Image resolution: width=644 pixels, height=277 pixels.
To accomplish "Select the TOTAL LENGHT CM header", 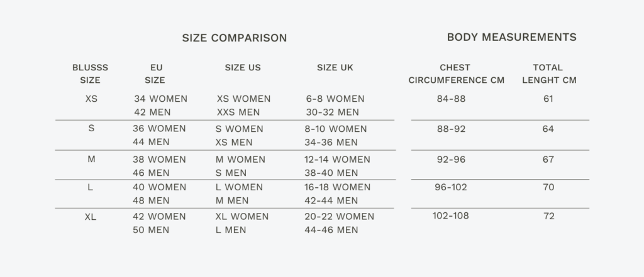I will pyautogui.click(x=548, y=73).
